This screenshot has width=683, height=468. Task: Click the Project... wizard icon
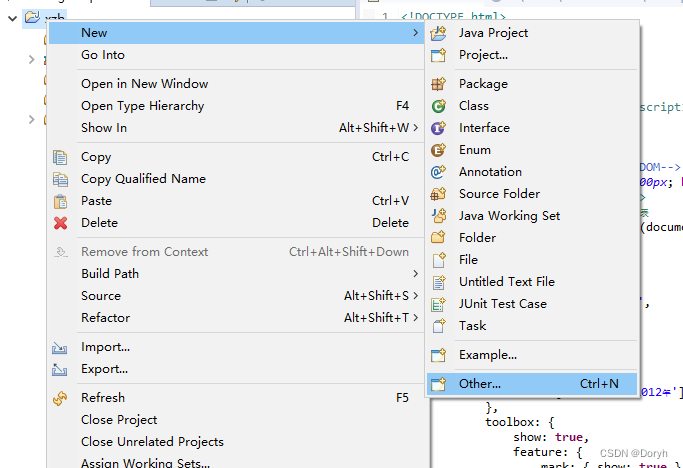coord(438,55)
